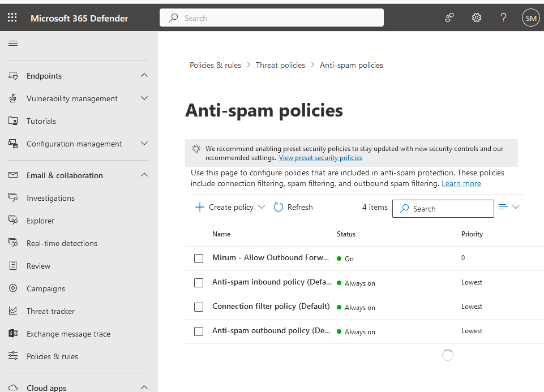Screen dimensions: 544x392
Task: Open the app launcher grid icon
Action: 12,18
